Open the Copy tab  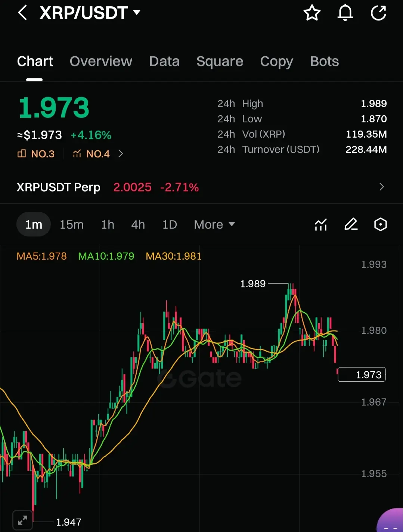point(276,62)
